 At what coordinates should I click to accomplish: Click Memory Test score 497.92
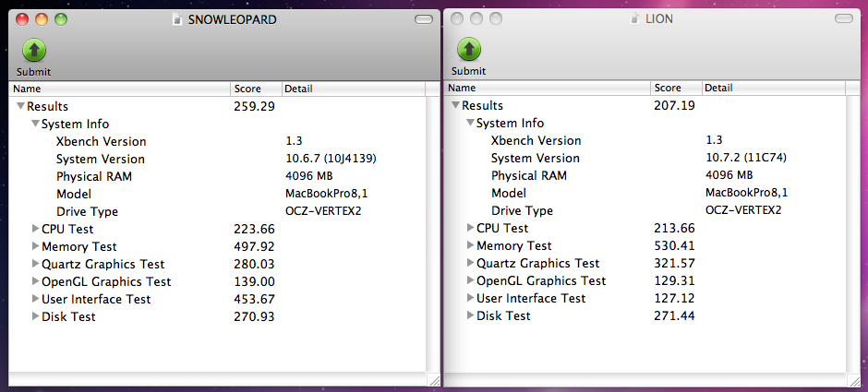[x=254, y=246]
